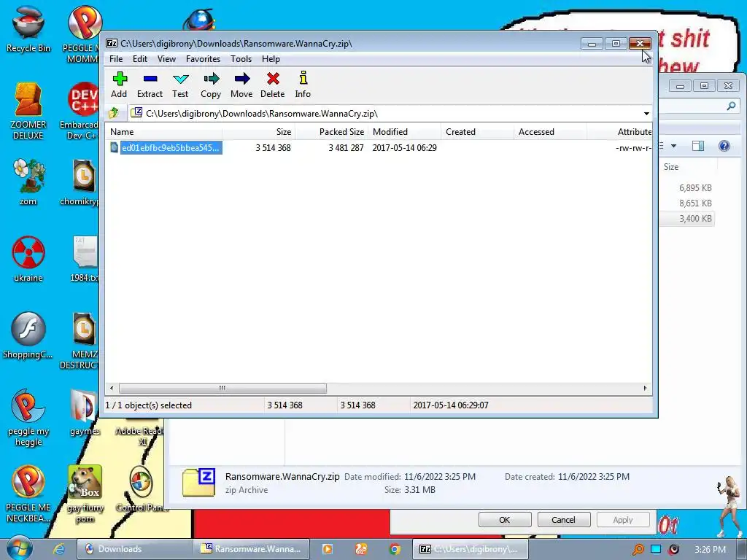Click the Extract toolbar icon

click(x=150, y=85)
